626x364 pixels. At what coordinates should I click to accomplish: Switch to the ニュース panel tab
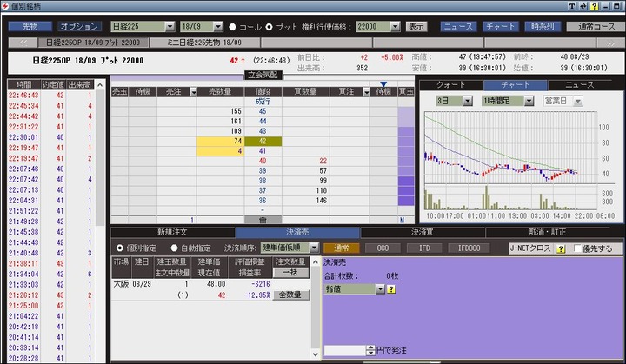tap(580, 84)
